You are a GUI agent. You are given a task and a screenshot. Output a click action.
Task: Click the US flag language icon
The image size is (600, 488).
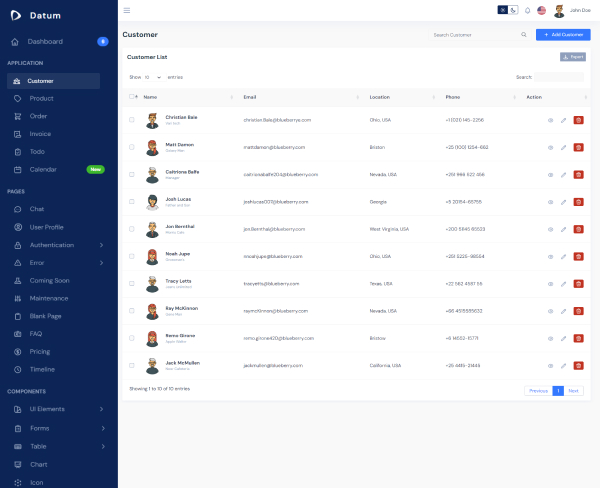[541, 11]
